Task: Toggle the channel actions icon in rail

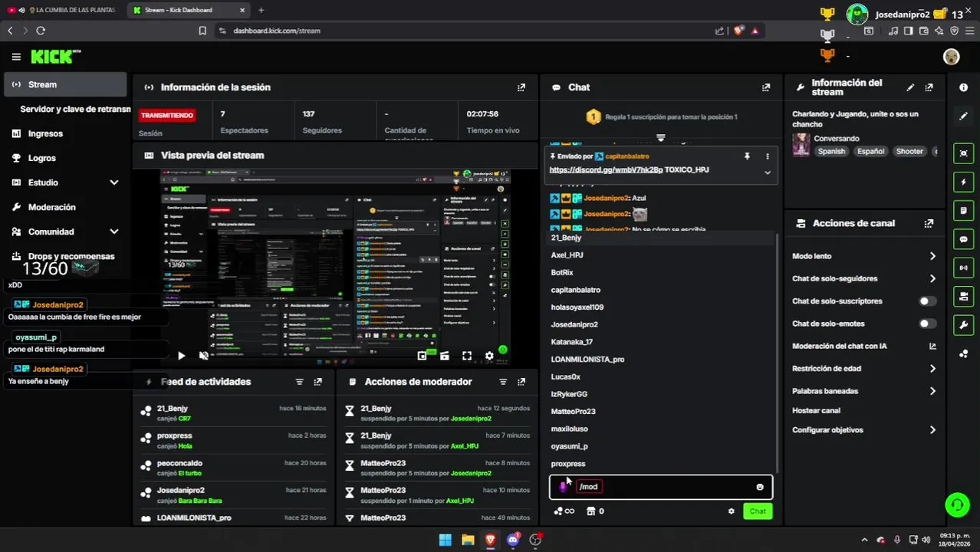Action: coord(964,296)
